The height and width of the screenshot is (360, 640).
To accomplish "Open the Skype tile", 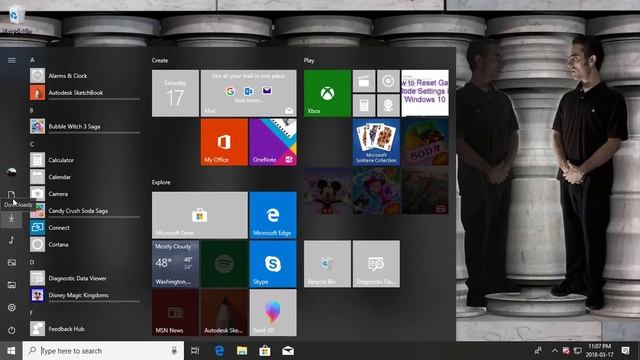I will tap(273, 264).
